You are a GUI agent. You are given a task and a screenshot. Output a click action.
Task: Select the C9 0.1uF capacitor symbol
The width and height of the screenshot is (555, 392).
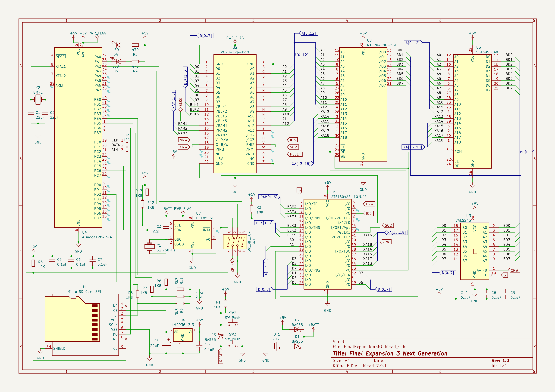[x=505, y=294]
